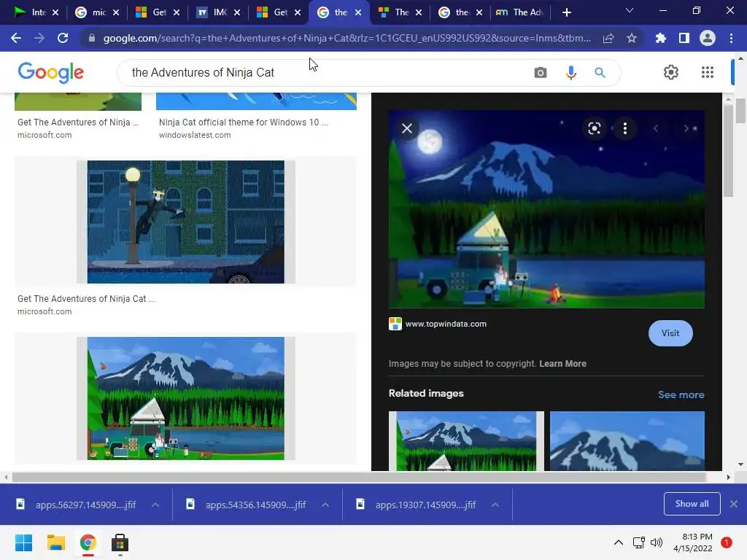Viewport: 747px width, 560px height.
Task: Click the lock icon in address bar
Action: click(92, 38)
